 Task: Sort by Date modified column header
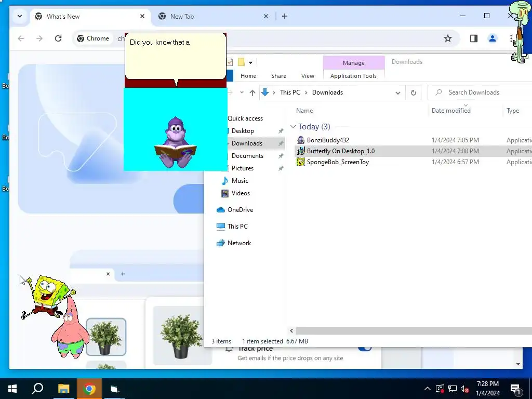[451, 111]
